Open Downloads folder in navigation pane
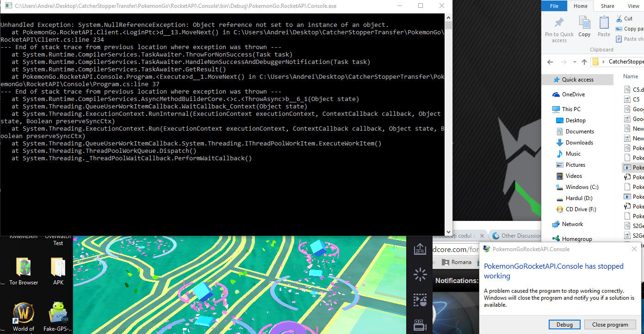Screen dimensions: 644x334 click(x=574, y=143)
